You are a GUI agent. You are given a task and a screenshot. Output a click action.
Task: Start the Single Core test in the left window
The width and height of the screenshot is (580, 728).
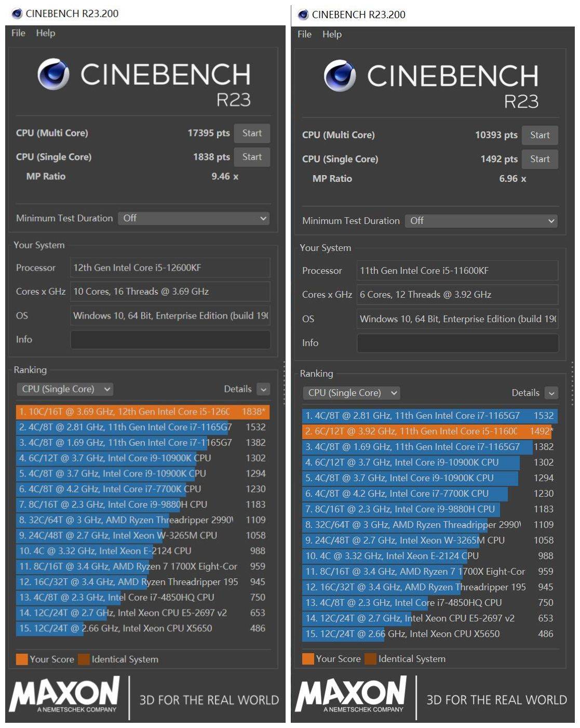click(x=252, y=157)
